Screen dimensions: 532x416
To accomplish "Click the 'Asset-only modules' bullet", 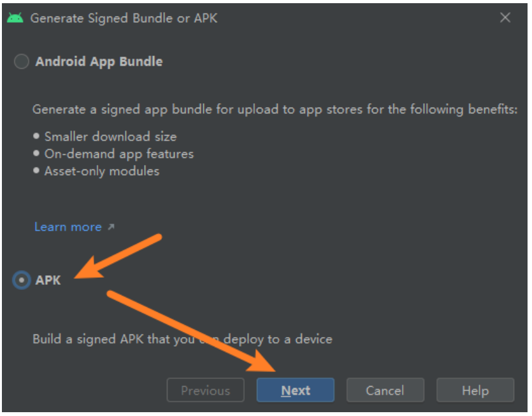I will click(101, 171).
